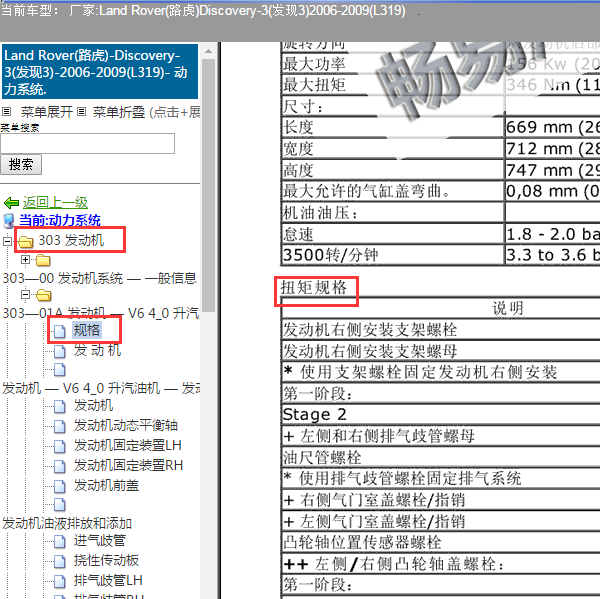Click document icon for 发动机前盖
The width and height of the screenshot is (600, 599).
60,485
